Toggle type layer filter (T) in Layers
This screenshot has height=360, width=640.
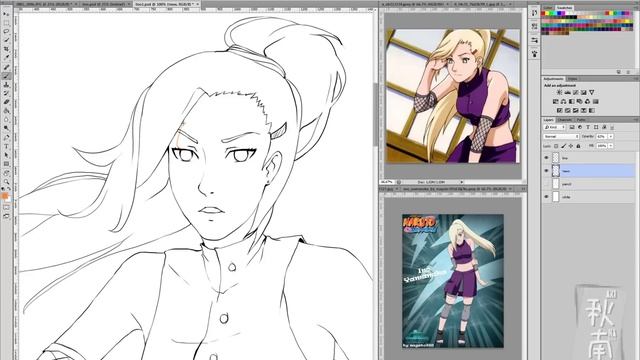point(588,127)
